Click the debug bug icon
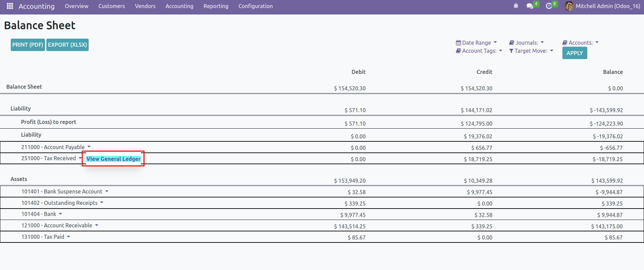The height and width of the screenshot is (270, 644). pos(516,6)
